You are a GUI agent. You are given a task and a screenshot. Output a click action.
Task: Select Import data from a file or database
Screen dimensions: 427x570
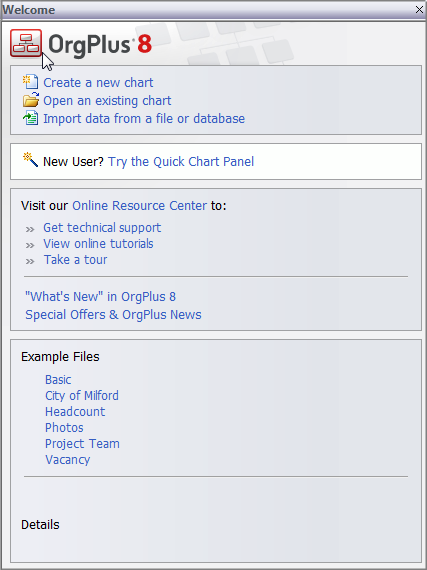click(144, 119)
